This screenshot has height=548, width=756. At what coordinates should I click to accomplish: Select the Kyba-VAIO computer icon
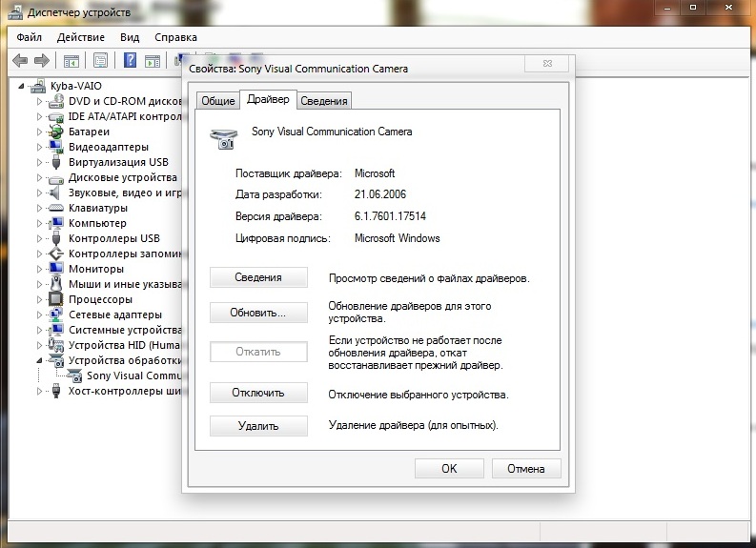pyautogui.click(x=38, y=86)
